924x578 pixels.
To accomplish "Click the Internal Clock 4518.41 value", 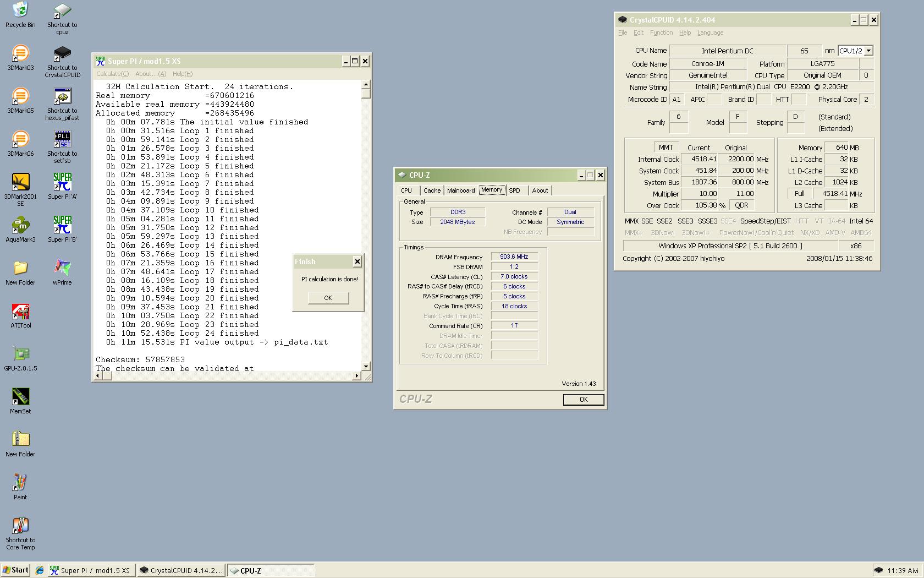I will pos(700,159).
